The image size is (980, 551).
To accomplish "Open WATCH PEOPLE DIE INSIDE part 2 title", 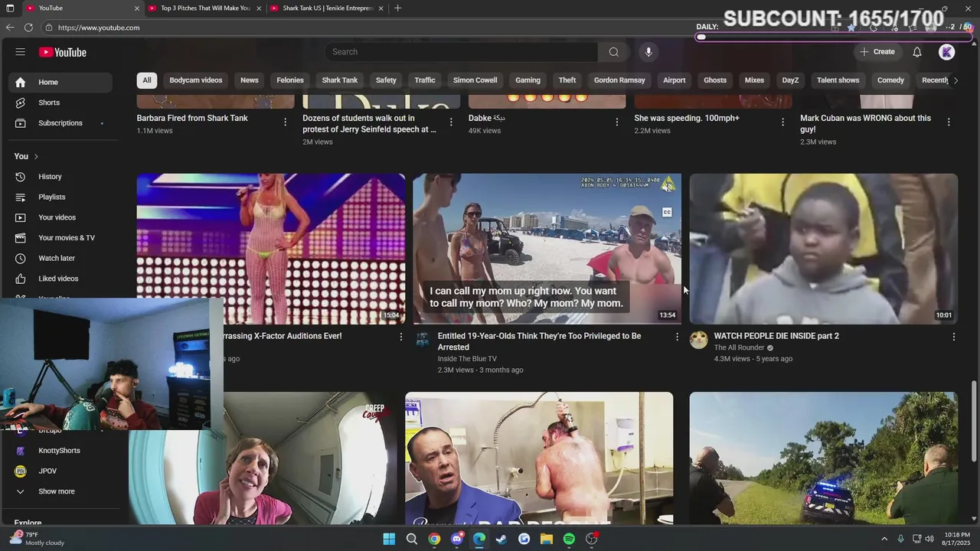I will (776, 336).
